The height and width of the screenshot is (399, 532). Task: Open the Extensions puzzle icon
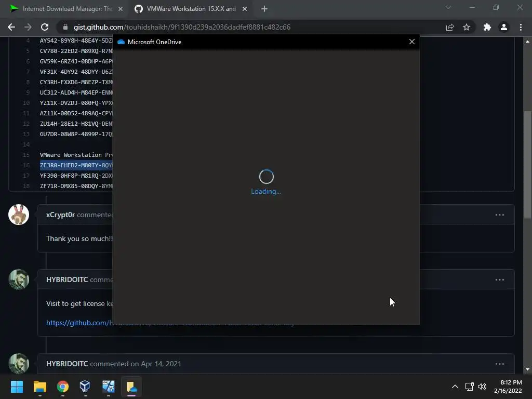click(x=487, y=27)
